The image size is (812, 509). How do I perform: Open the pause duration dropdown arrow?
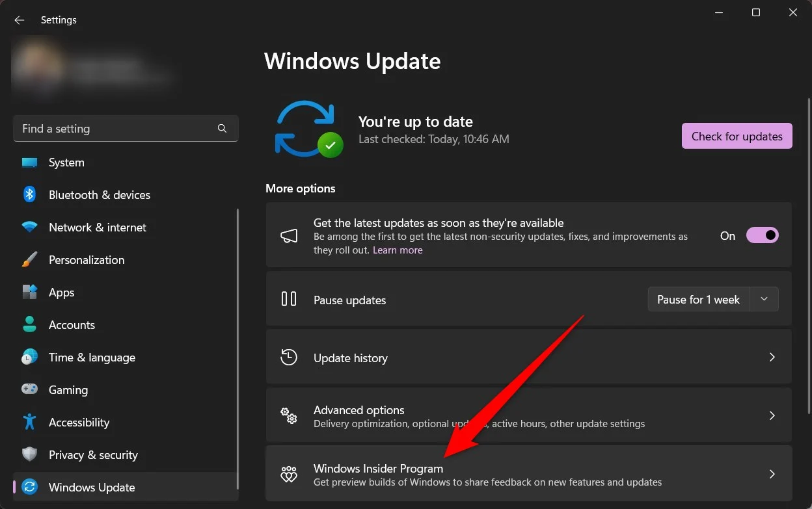click(765, 299)
